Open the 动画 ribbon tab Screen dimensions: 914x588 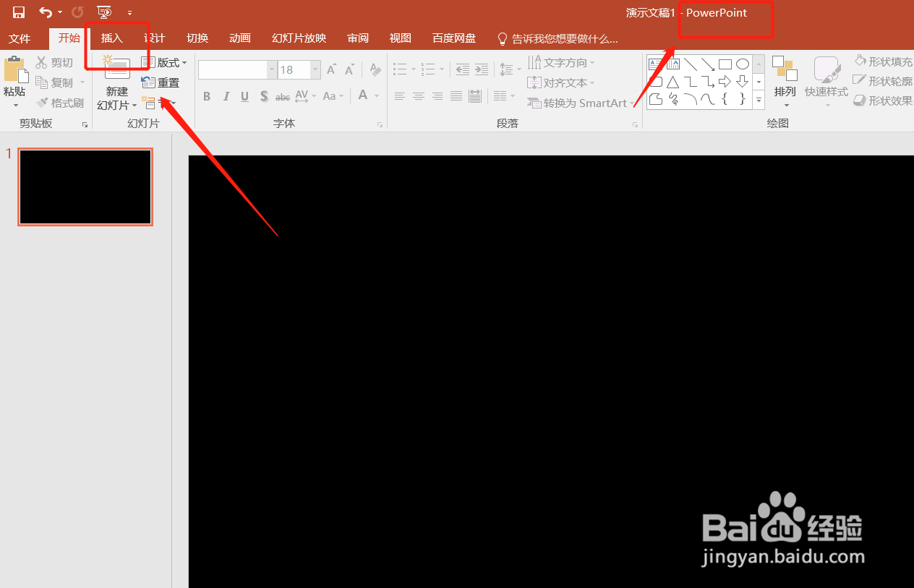[240, 38]
